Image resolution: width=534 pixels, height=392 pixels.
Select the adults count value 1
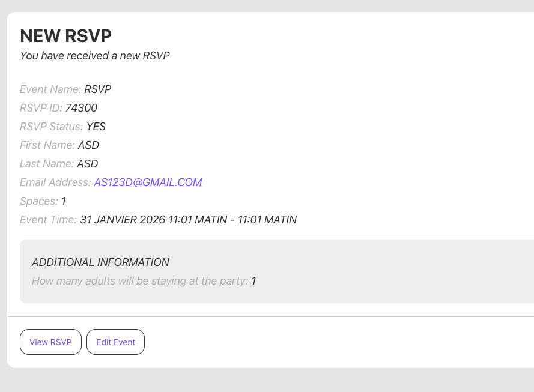253,281
